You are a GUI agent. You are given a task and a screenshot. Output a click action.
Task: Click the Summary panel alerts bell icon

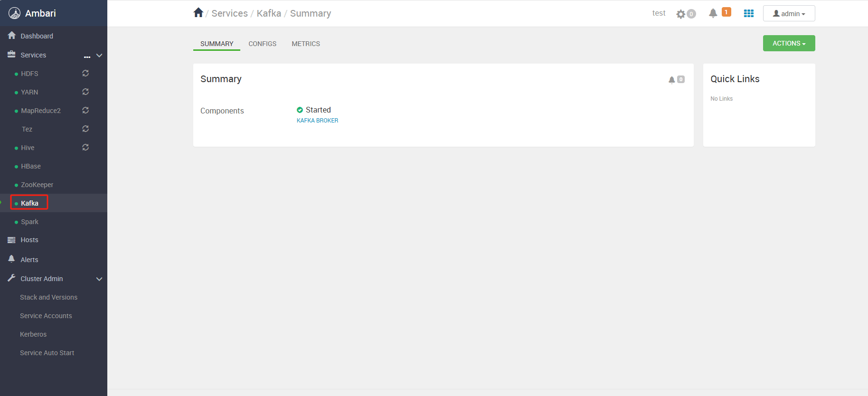point(671,80)
